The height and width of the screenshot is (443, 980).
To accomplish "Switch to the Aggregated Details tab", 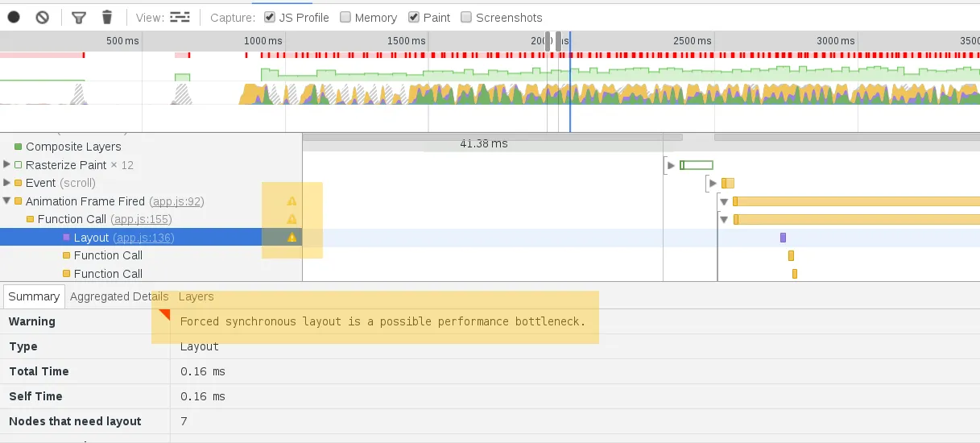I will point(119,296).
